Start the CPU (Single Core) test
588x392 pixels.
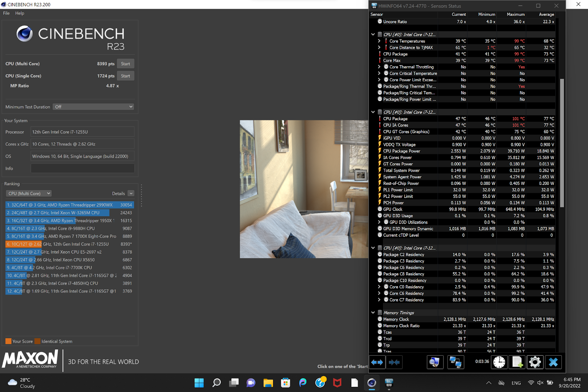pos(126,76)
